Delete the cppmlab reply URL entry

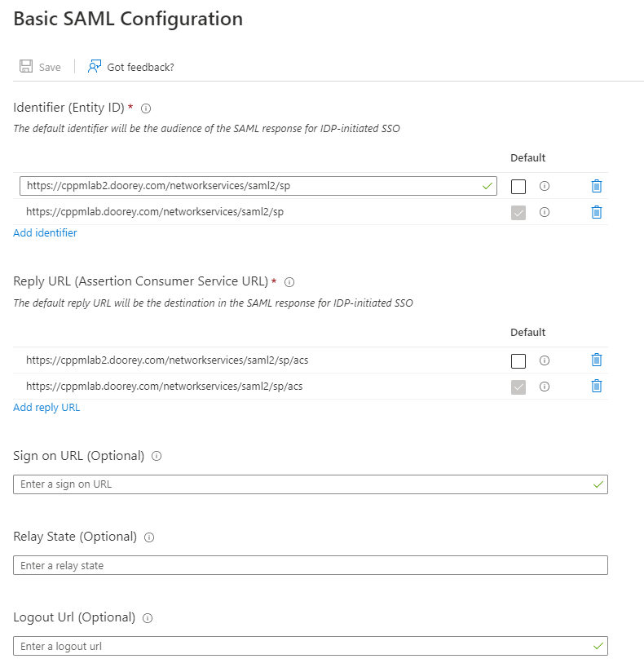(596, 387)
